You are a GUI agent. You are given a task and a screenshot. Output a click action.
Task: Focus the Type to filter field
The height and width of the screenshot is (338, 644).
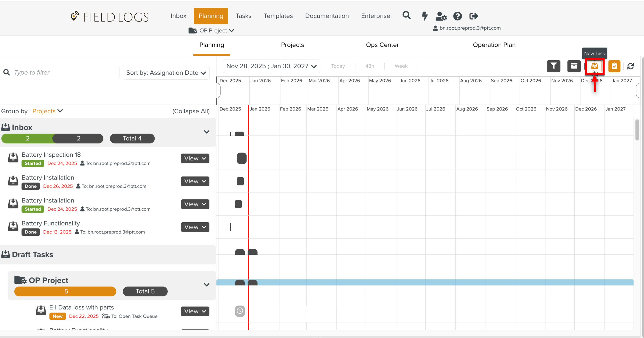pos(64,73)
